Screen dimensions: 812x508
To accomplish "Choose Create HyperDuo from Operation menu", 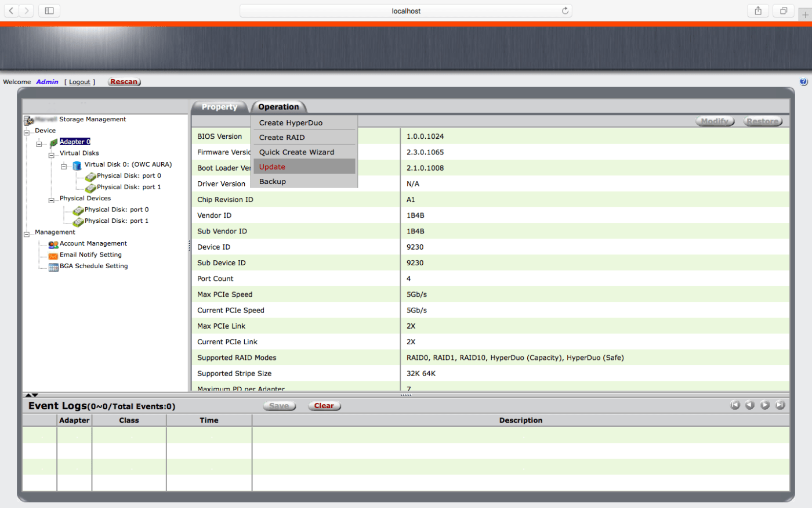I will coord(304,123).
